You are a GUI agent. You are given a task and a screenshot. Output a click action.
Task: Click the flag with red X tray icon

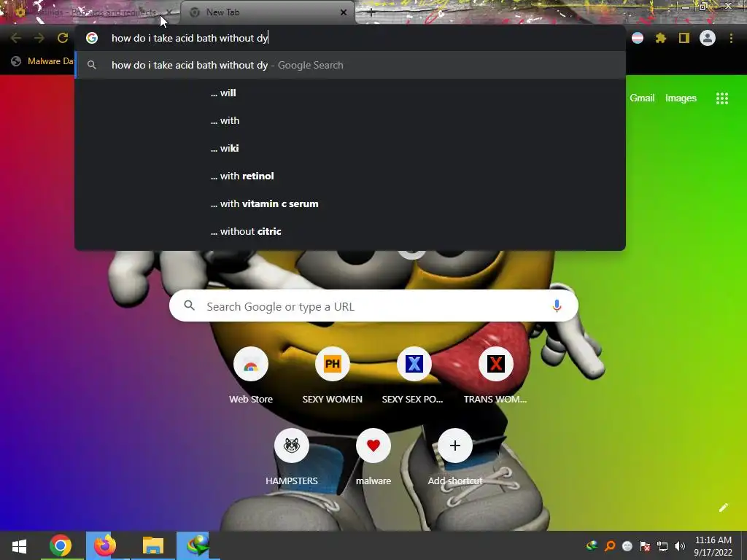pyautogui.click(x=645, y=546)
